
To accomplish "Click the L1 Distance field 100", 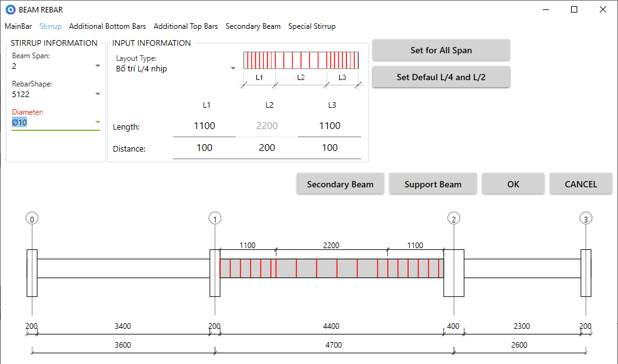I will (x=204, y=148).
